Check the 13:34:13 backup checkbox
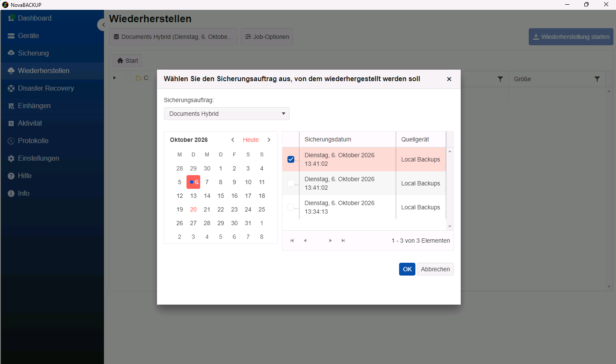 pos(291,207)
